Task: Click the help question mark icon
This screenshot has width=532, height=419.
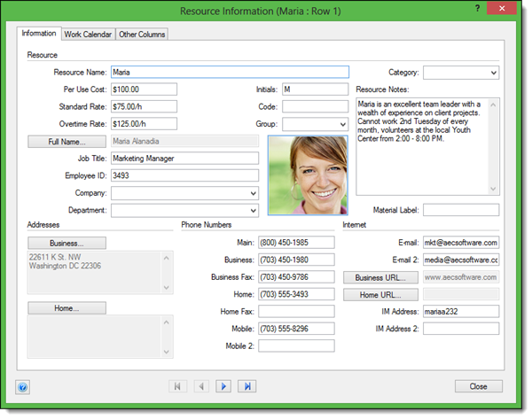Action: point(23,386)
